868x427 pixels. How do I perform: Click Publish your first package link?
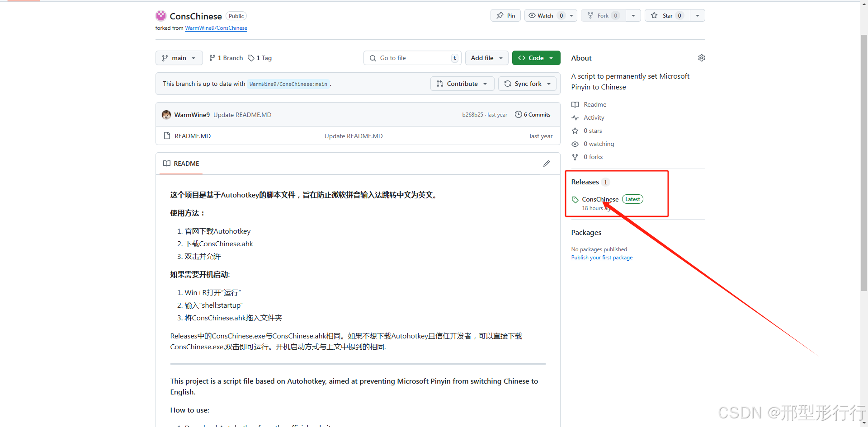tap(602, 258)
